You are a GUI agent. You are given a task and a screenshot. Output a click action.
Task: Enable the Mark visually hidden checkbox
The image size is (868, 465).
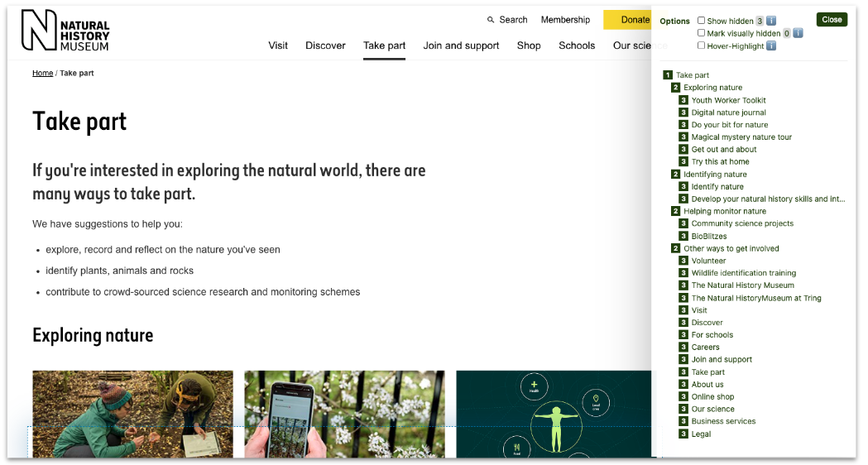702,33
